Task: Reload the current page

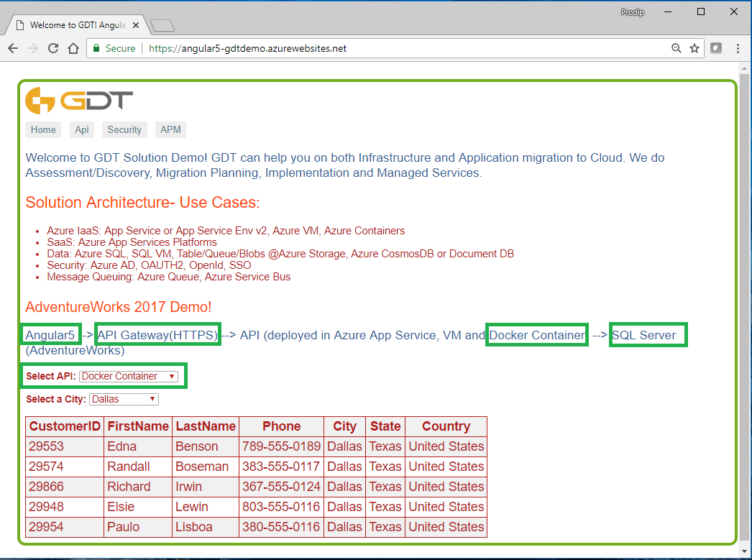Action: point(53,48)
